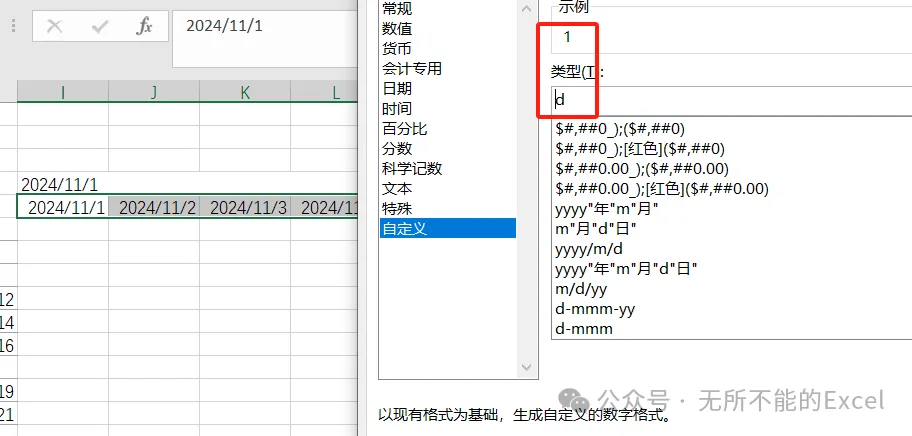Click the 类型 format code input field
This screenshot has height=436, width=912.
click(731, 101)
